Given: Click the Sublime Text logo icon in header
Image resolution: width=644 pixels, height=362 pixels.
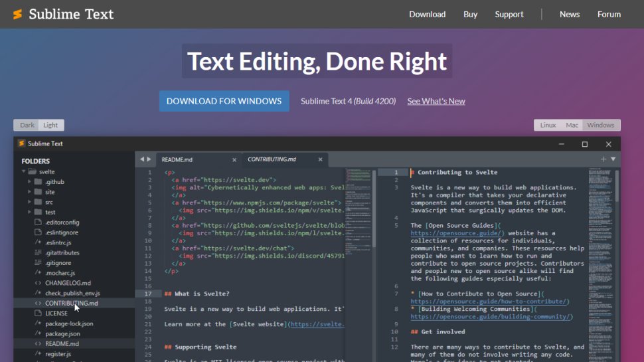Looking at the screenshot, I should point(18,15).
